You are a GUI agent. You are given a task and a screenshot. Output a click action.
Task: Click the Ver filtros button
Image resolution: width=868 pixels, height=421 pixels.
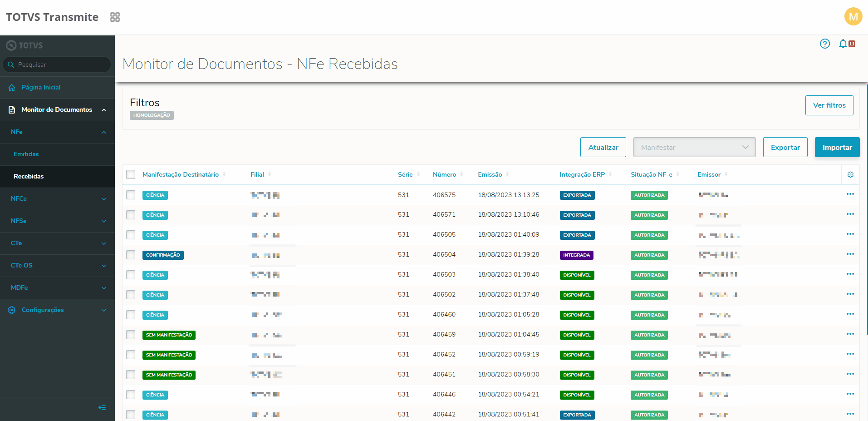click(x=829, y=105)
